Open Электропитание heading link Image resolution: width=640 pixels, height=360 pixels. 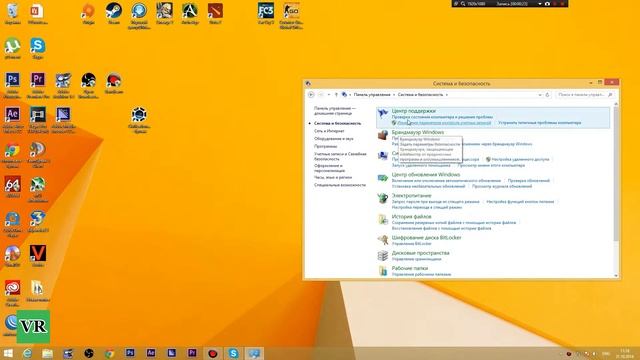(411, 196)
